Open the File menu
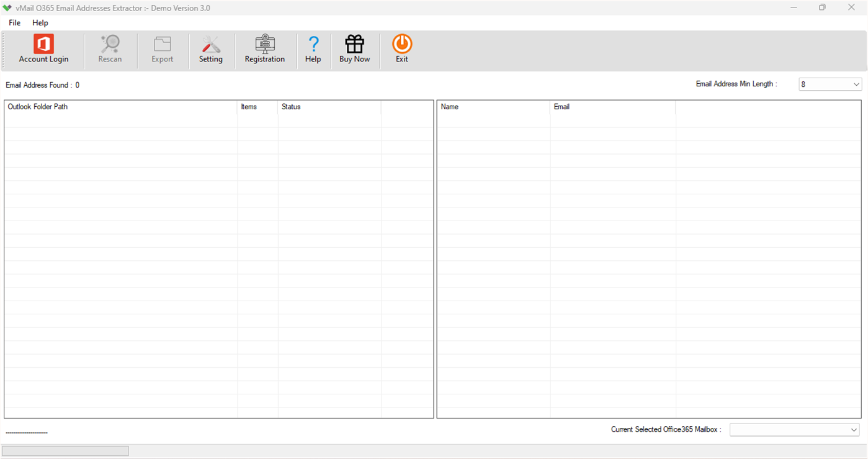Image resolution: width=868 pixels, height=459 pixels. [14, 22]
